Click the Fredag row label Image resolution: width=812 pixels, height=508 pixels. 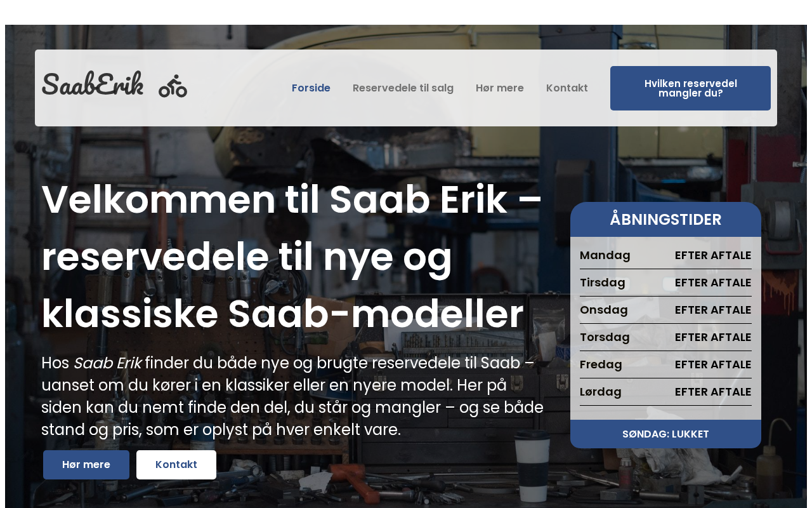[x=601, y=364]
